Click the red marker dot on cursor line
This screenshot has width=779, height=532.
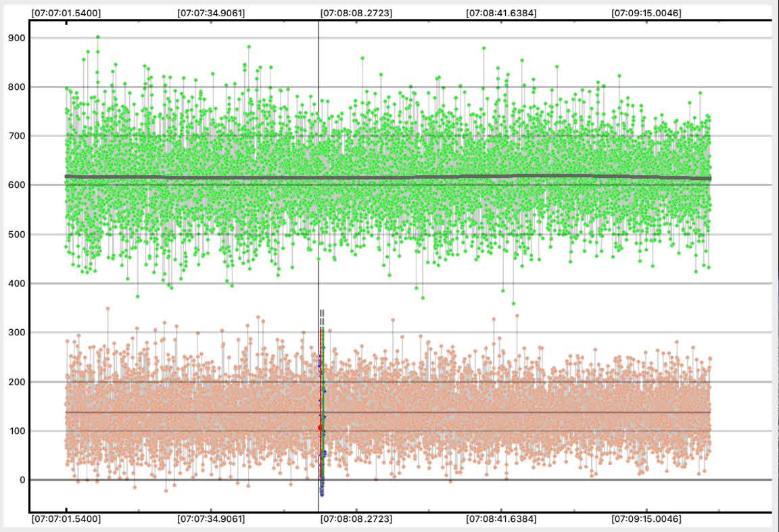321,427
